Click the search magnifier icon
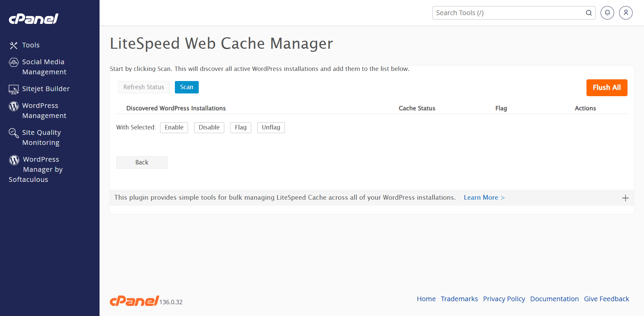This screenshot has height=316, width=644. pyautogui.click(x=589, y=13)
